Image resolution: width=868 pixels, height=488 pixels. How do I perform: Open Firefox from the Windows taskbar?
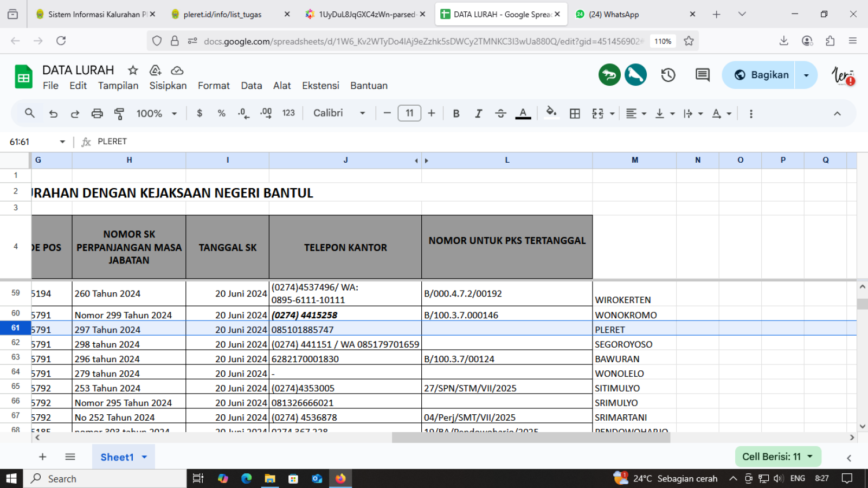[340, 478]
